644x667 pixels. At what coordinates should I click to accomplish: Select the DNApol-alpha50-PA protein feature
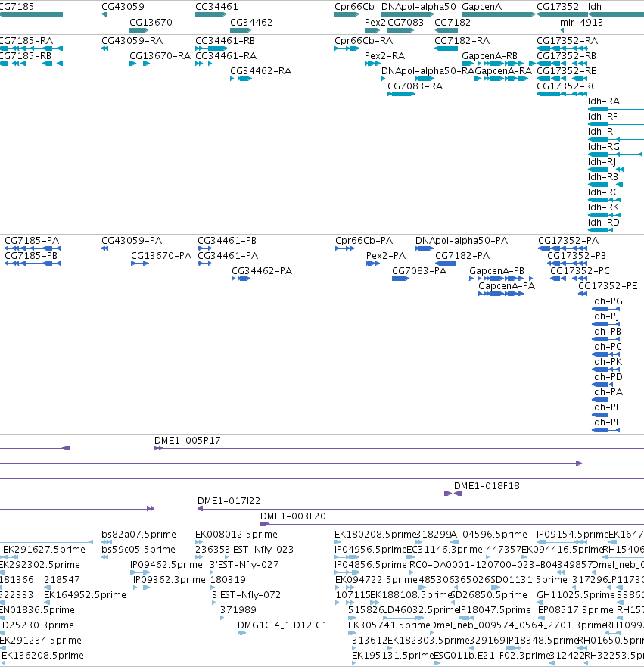click(x=425, y=248)
